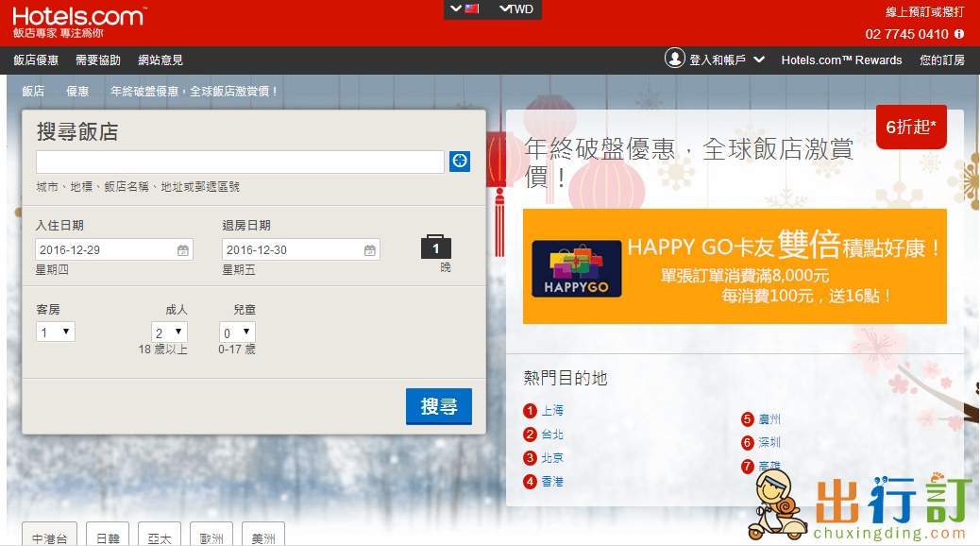The height and width of the screenshot is (546, 980).
Task: Select 北京 from popular destinations
Action: [552, 458]
